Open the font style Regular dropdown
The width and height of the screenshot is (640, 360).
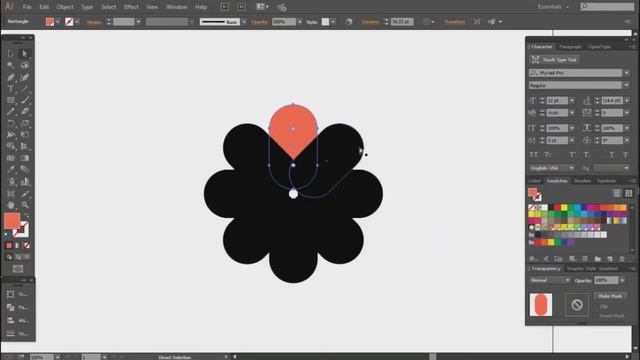(x=626, y=85)
